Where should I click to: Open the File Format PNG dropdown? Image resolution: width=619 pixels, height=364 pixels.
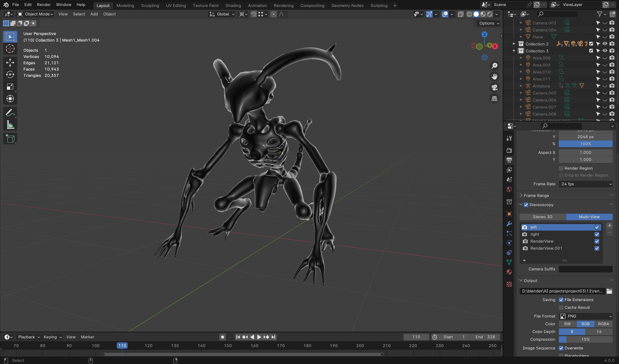[x=586, y=316]
